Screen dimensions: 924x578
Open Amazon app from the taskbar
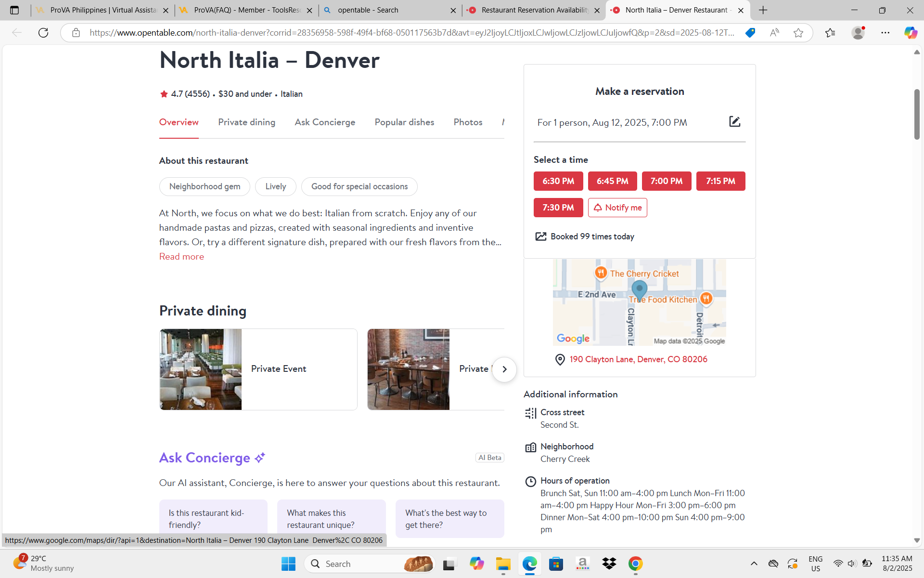(582, 564)
